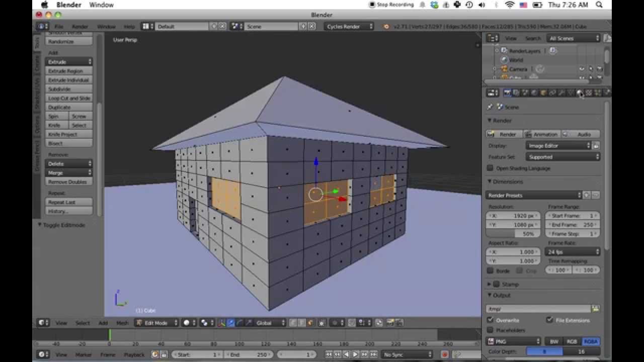
Task: Click the Properties editor type icon
Action: tap(493, 93)
